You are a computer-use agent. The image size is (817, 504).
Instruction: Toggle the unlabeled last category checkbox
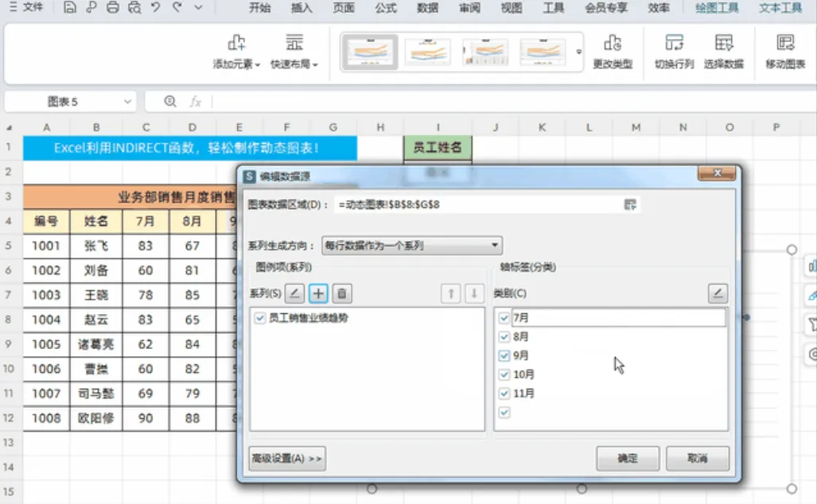[x=504, y=413]
